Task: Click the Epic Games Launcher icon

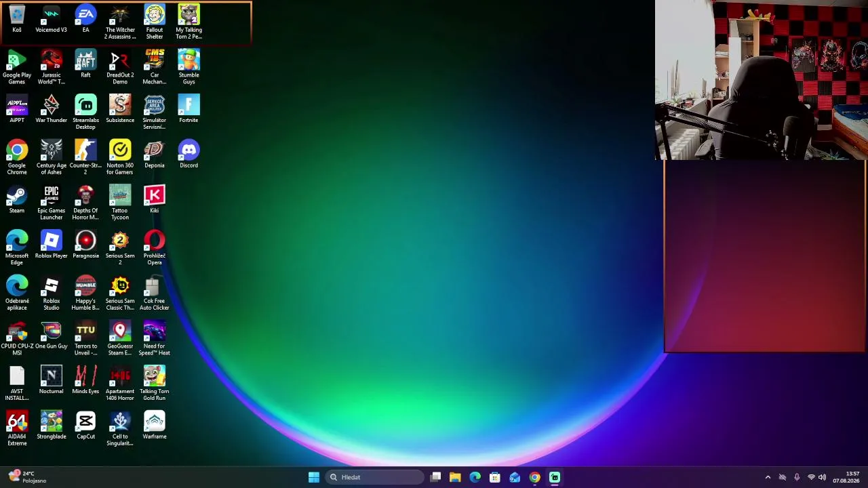Action: coord(52,203)
